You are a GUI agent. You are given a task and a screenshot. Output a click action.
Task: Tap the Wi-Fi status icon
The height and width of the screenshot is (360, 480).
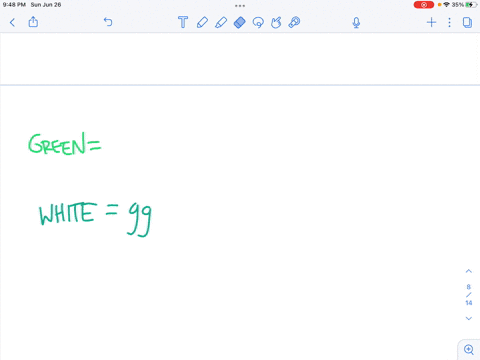[x=447, y=5]
